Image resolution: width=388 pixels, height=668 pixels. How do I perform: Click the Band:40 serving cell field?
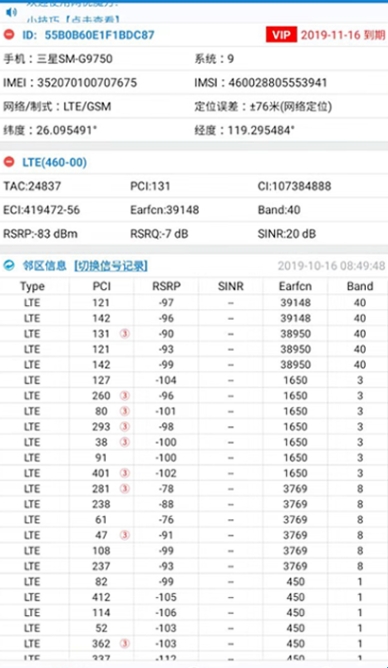coord(279,210)
